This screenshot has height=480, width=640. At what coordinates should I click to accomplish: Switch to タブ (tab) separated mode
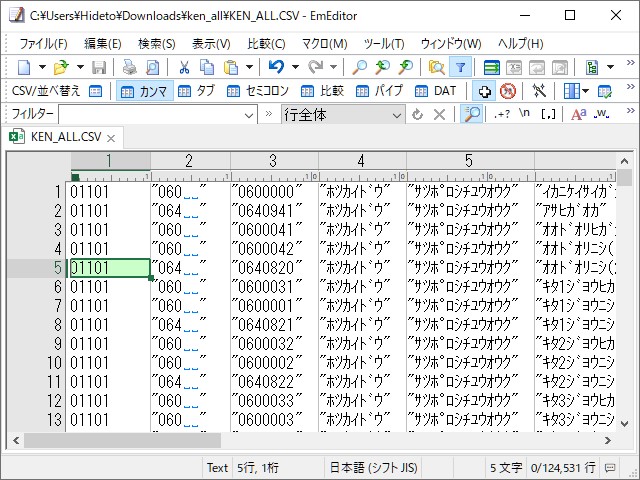(x=196, y=91)
